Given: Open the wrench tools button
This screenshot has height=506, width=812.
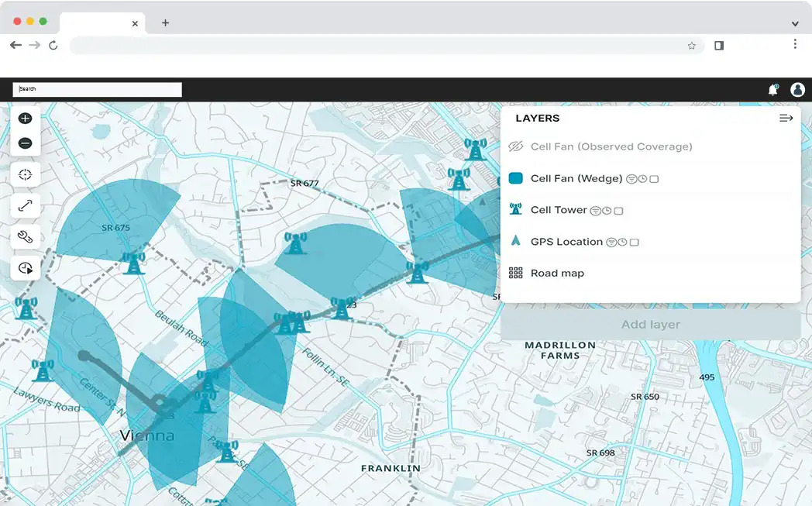Looking at the screenshot, I should coord(25,237).
